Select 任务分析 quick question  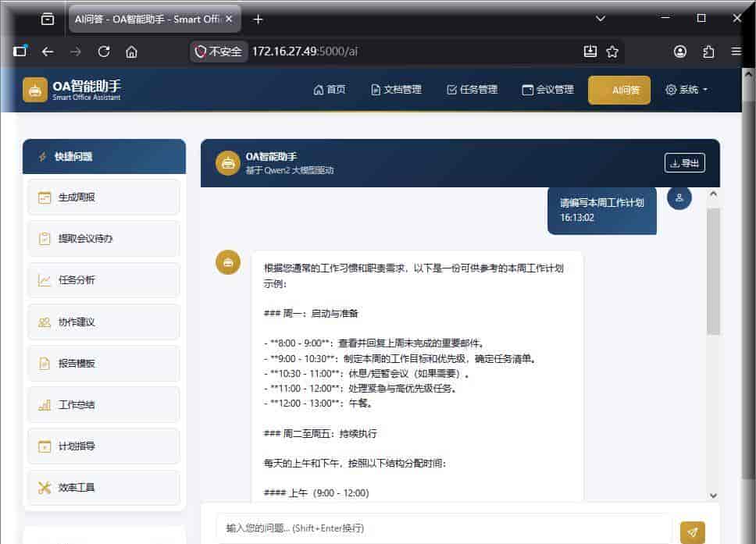pos(104,280)
